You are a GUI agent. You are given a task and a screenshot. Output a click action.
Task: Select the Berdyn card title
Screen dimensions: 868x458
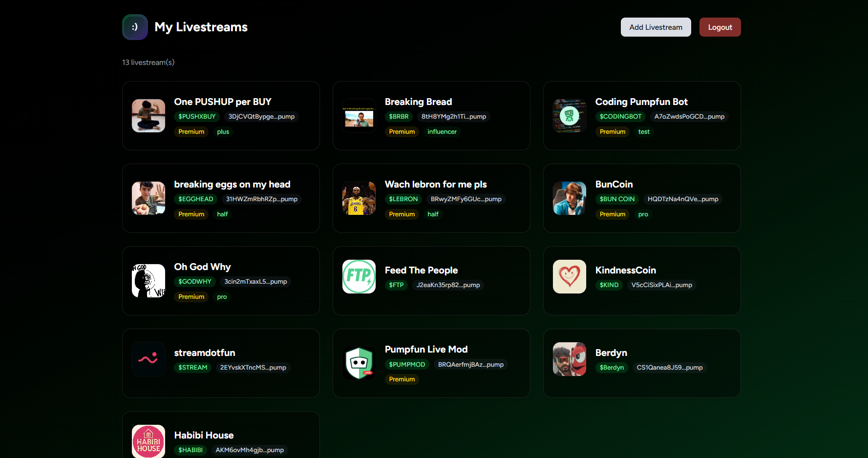[x=611, y=353]
